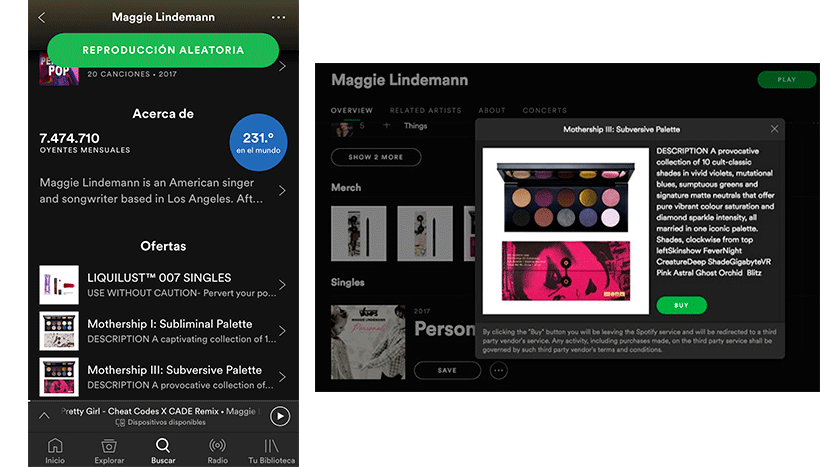Tap the back arrow on artist page
The image size is (830, 467).
(x=42, y=17)
